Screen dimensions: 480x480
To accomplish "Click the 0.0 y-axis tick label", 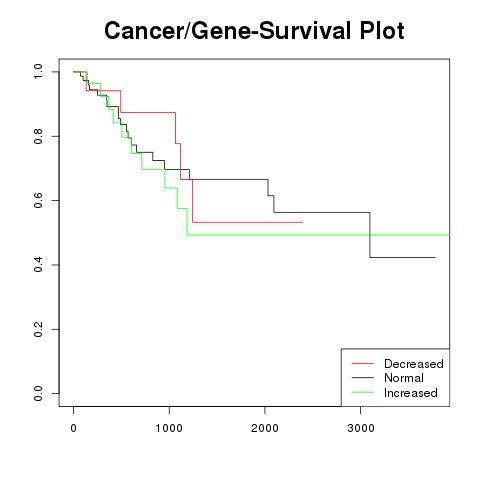I will [x=38, y=393].
